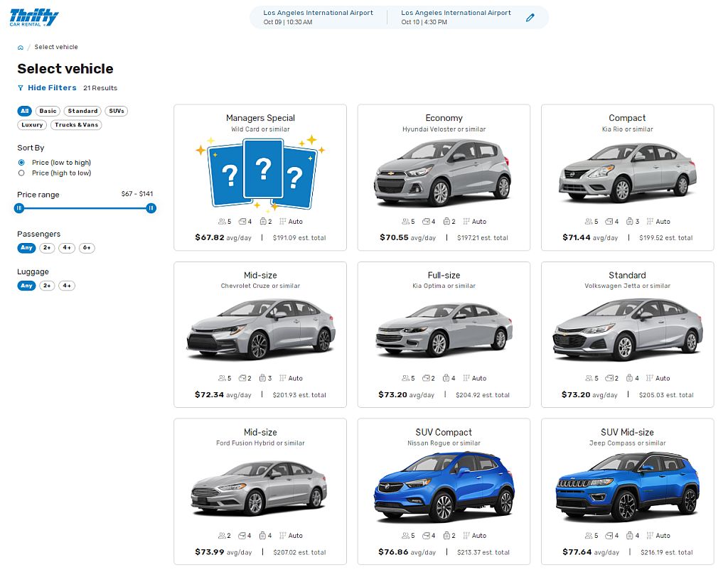728x572 pixels.
Task: Select the Price (low to high) radio button
Action: (x=21, y=162)
